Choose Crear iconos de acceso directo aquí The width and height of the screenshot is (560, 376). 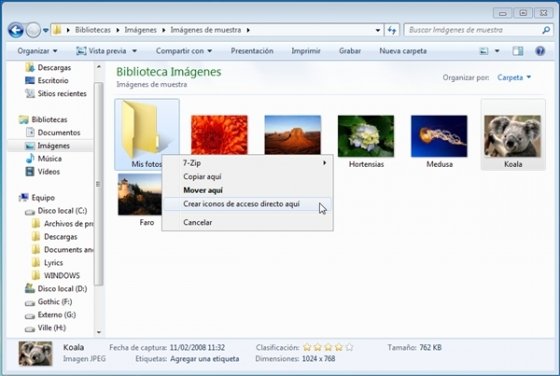coord(247,204)
